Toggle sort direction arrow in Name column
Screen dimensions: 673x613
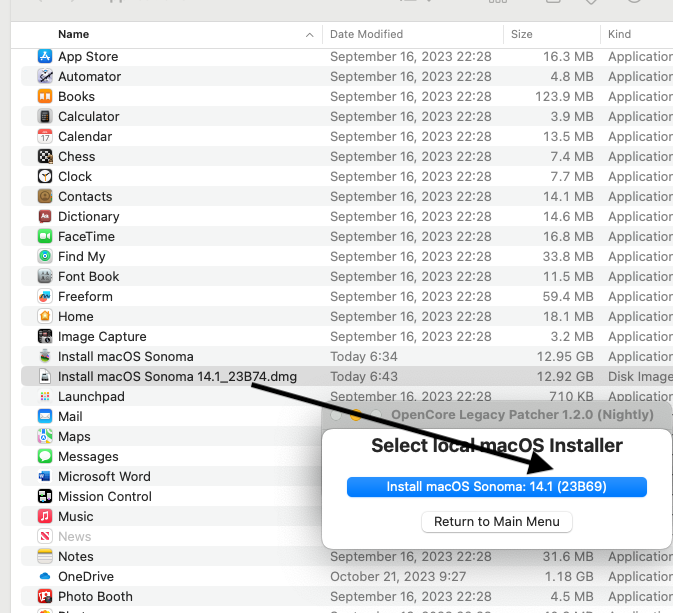pos(309,35)
